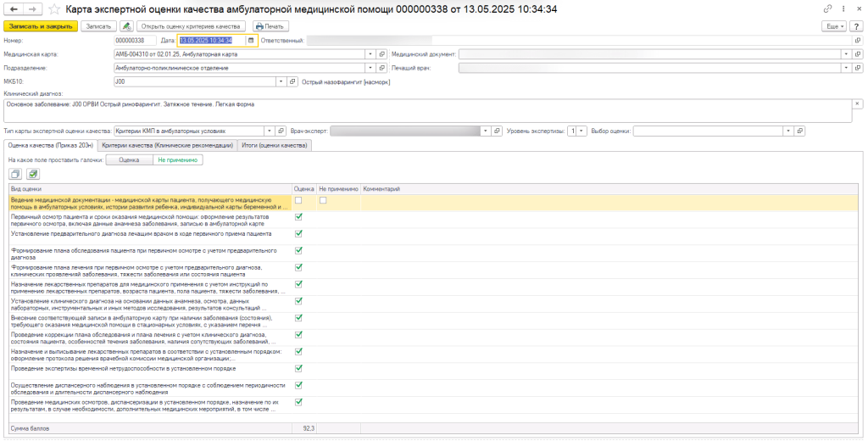
Task: Switch to Критерии качества (Клинические рекомендации) tab
Action: click(x=166, y=145)
